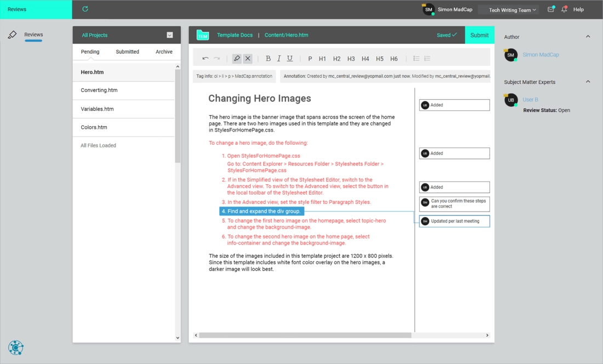The image size is (603, 364).
Task: Submit the review with the Submit button
Action: coord(479,35)
